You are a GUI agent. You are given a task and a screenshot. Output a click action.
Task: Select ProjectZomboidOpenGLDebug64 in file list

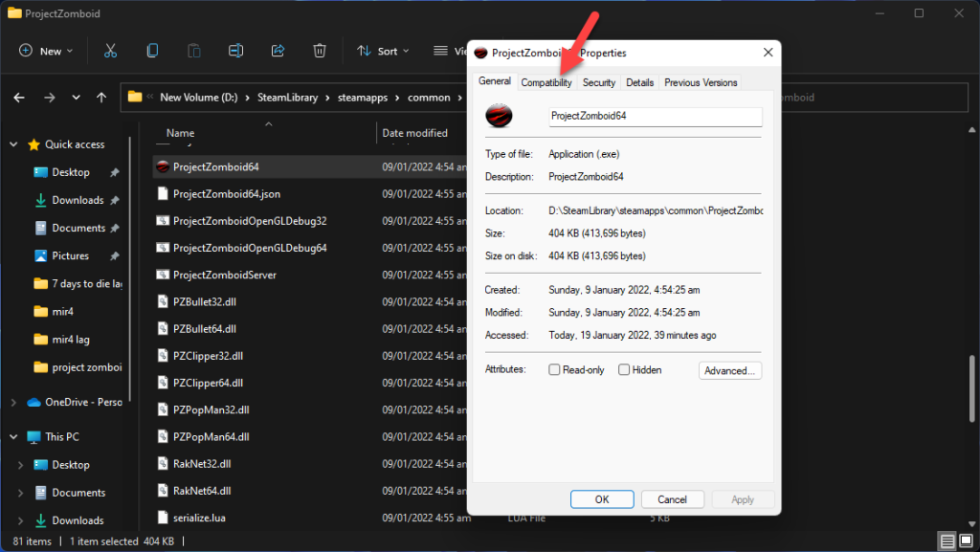click(x=250, y=248)
